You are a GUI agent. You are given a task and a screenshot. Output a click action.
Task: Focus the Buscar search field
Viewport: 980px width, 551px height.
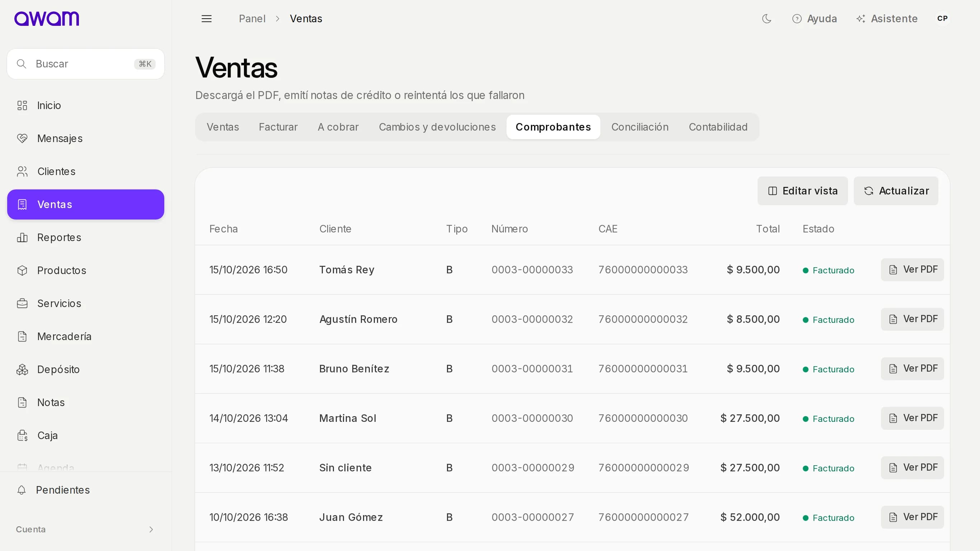86,64
